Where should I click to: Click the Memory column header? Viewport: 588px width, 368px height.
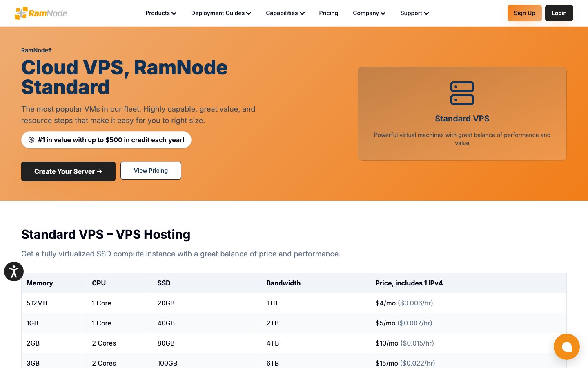[54, 283]
